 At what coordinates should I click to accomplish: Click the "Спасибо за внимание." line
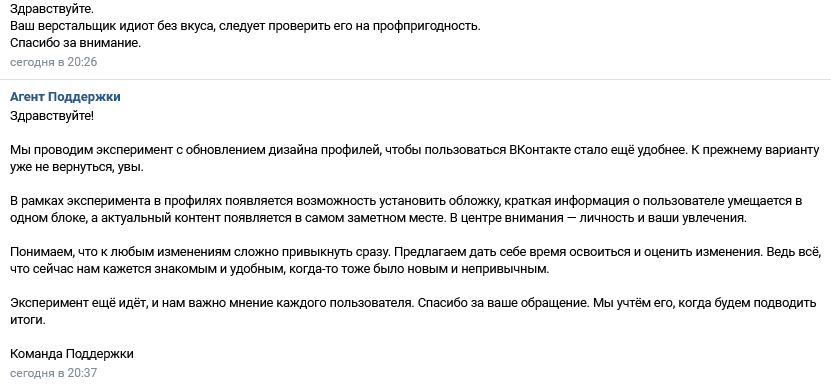tap(76, 43)
